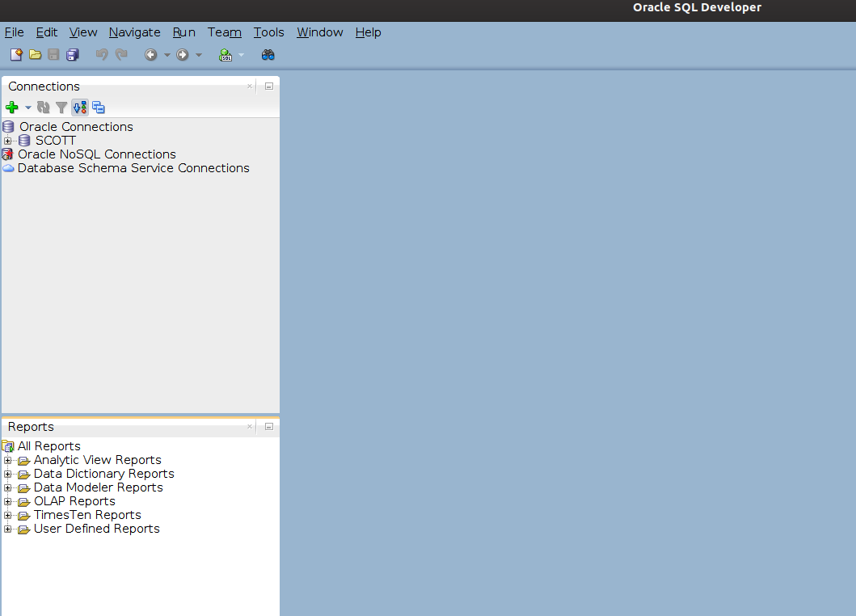The height and width of the screenshot is (616, 856).
Task: Close the Reports panel
Action: click(x=250, y=427)
